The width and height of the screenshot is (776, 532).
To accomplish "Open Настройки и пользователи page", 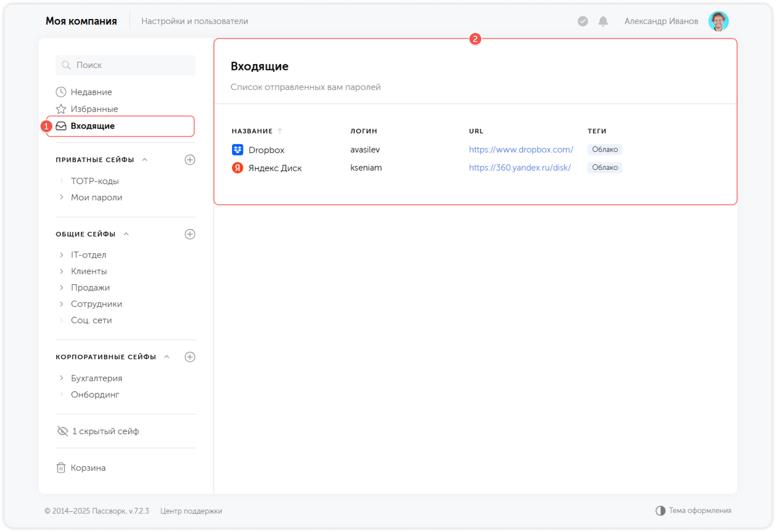I will (x=194, y=21).
